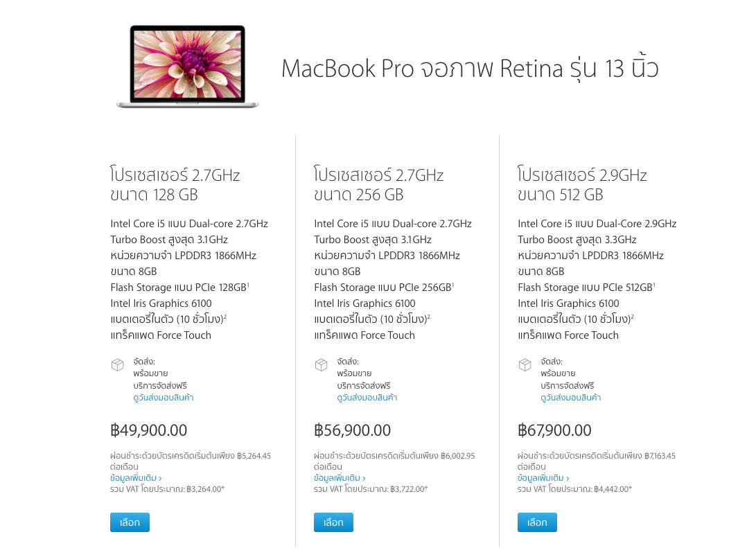Click the MacBook Pro product image
Image resolution: width=756 pixels, height=557 pixels.
point(187,67)
